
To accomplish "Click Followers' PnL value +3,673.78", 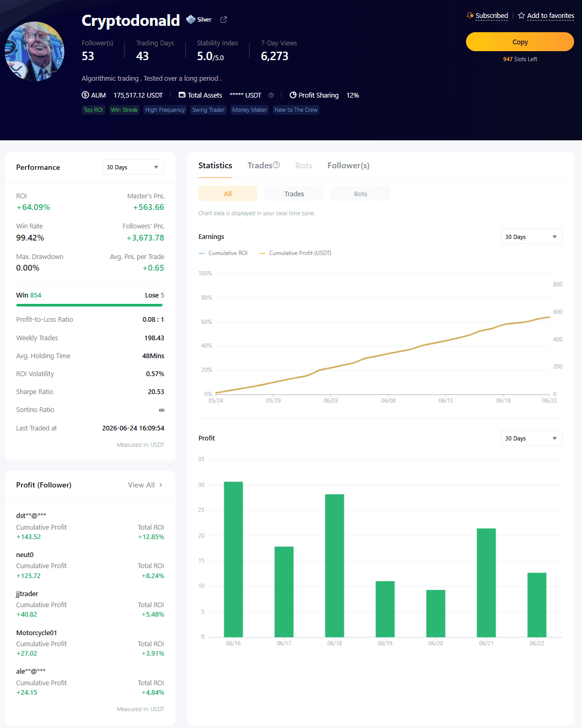I will pyautogui.click(x=145, y=238).
